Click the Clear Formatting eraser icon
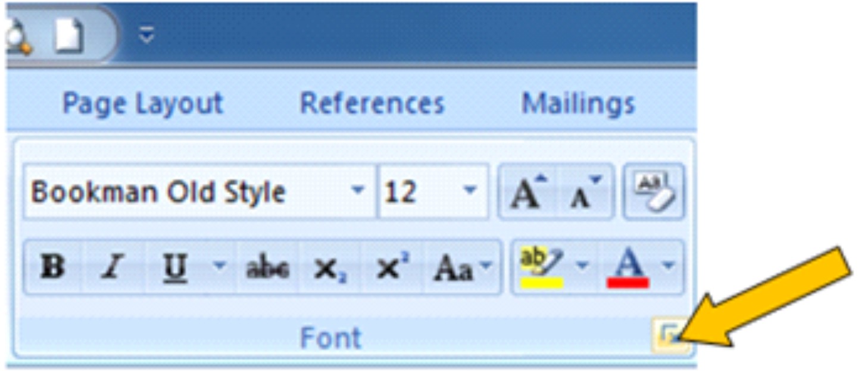The width and height of the screenshot is (868, 389). tap(653, 192)
